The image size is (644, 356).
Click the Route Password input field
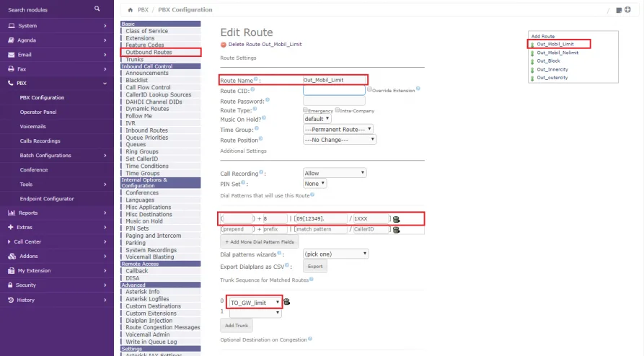coord(334,101)
